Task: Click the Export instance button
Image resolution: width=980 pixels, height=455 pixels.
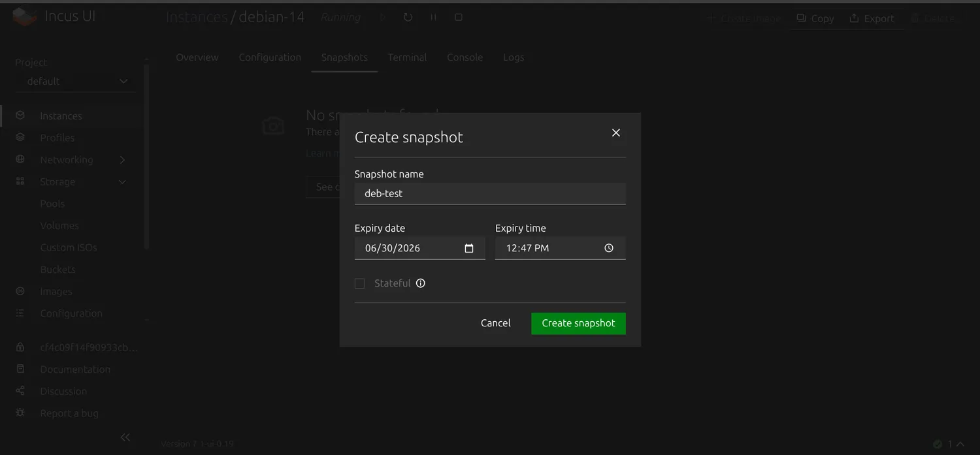Action: click(872, 18)
